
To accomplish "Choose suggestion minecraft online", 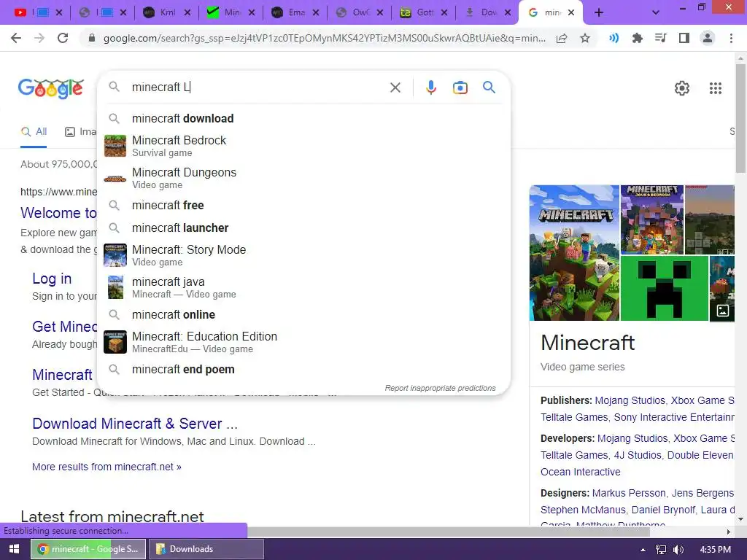I will 304,315.
